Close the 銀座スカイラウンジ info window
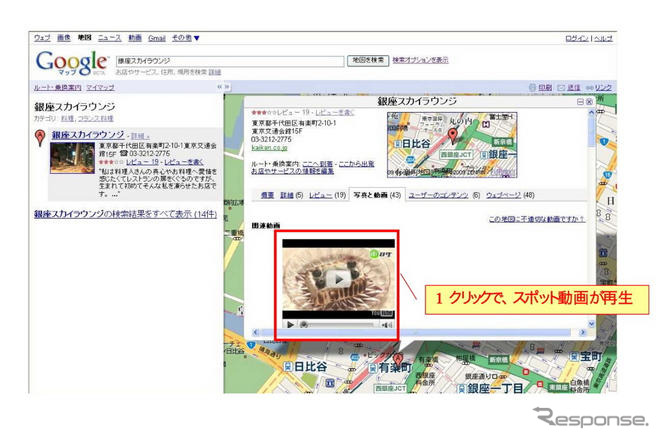The height and width of the screenshot is (439, 660). point(589,101)
